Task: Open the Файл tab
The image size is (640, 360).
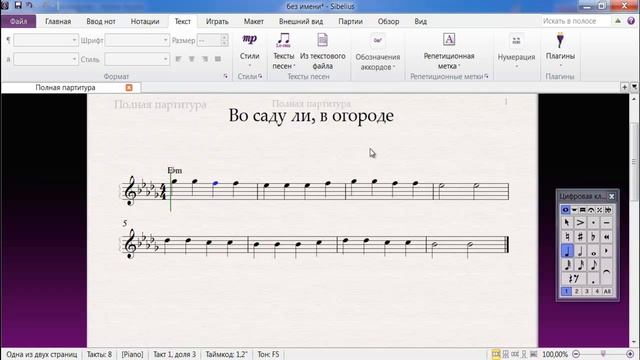Action: click(18, 21)
